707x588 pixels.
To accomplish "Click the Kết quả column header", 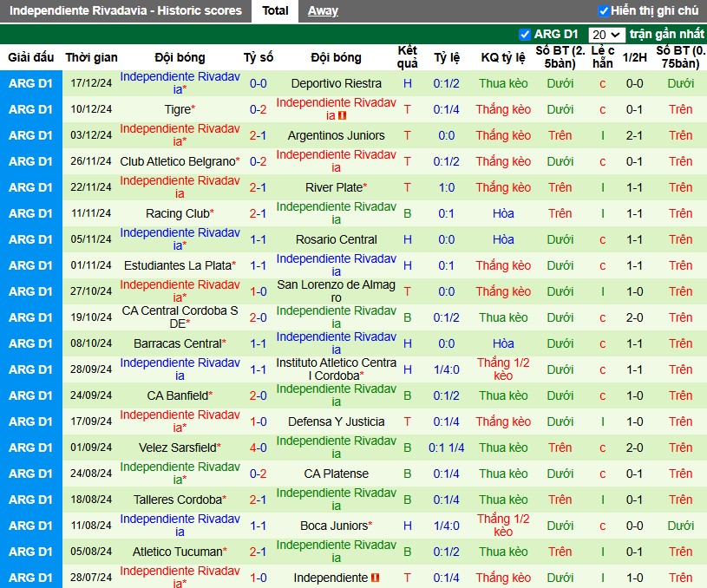I will coord(407,57).
